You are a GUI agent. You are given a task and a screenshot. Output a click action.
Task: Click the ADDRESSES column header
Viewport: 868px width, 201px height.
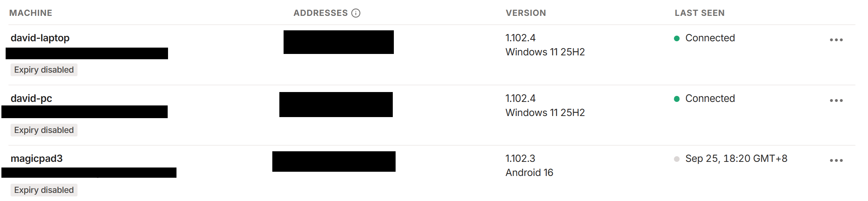321,13
